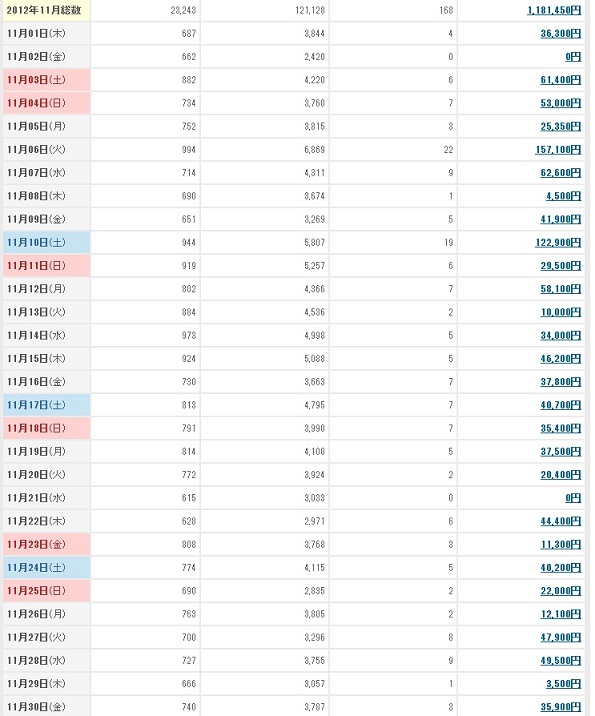
Task: Click the 10,000円 link for 11月13日
Action: click(x=561, y=312)
